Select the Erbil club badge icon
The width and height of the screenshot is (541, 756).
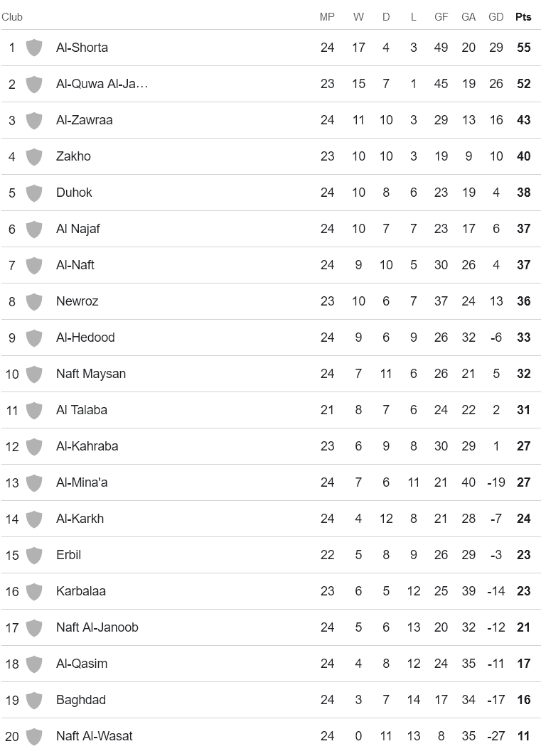34,555
